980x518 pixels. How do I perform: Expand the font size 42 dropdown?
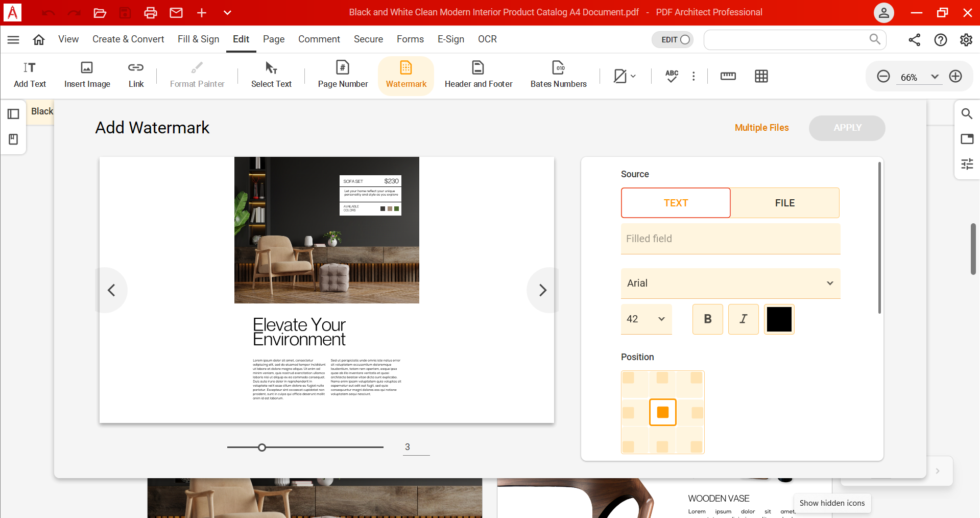click(x=646, y=319)
